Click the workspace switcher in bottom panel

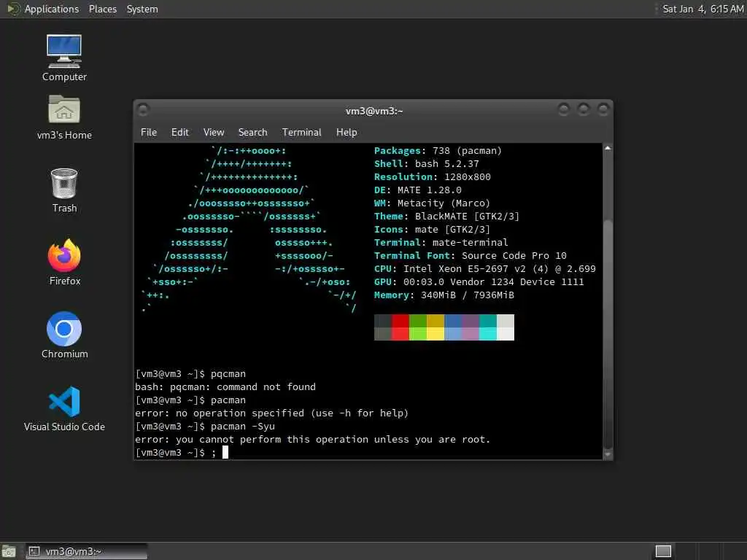(x=663, y=551)
